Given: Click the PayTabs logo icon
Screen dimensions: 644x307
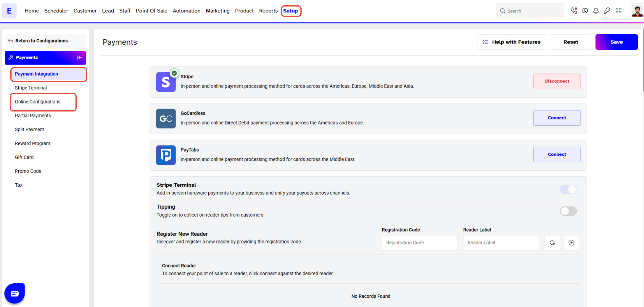Looking at the screenshot, I should coord(166,155).
